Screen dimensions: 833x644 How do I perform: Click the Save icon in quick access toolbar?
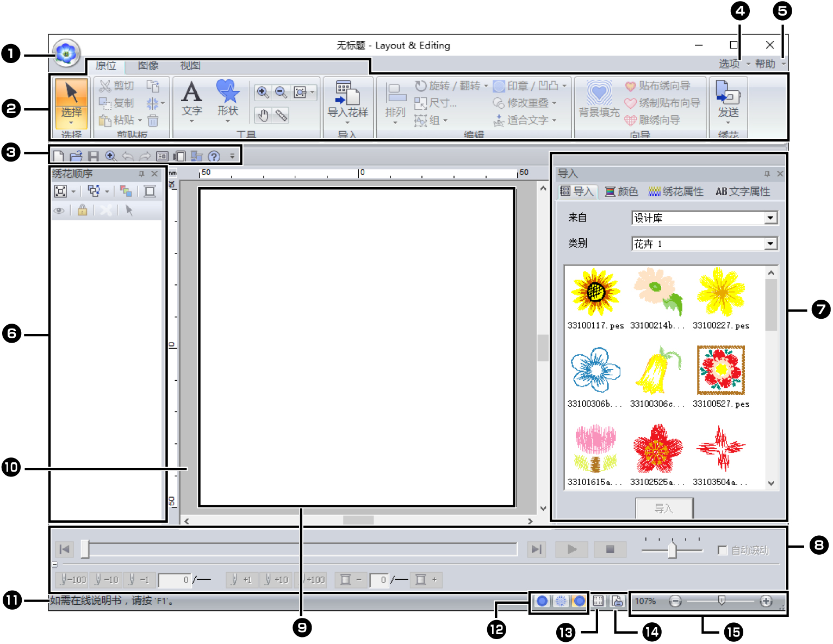[x=92, y=156]
